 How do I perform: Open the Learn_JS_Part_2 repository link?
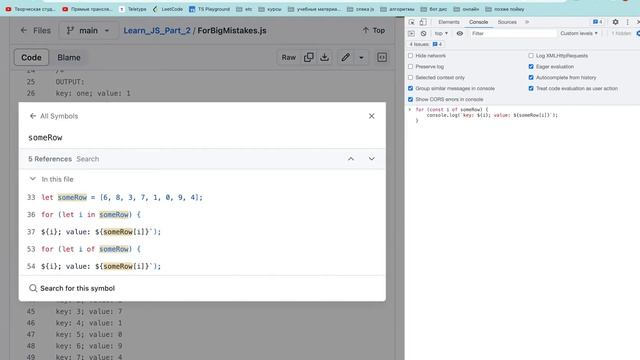click(157, 31)
